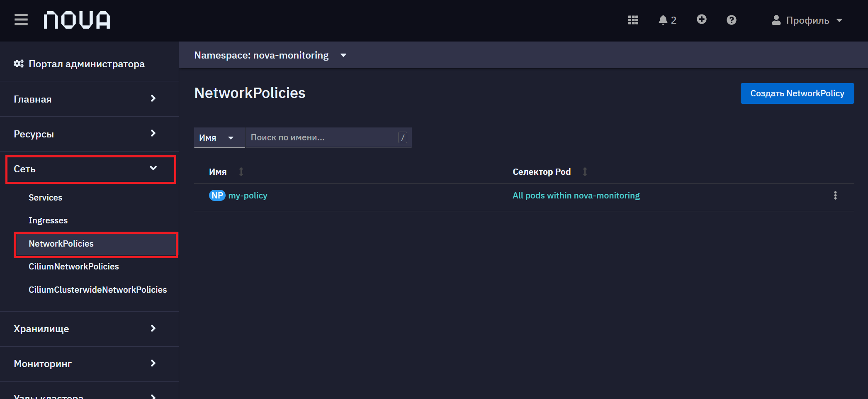Open the Профиль user dropdown
Viewport: 868px width, 399px height.
coord(807,20)
